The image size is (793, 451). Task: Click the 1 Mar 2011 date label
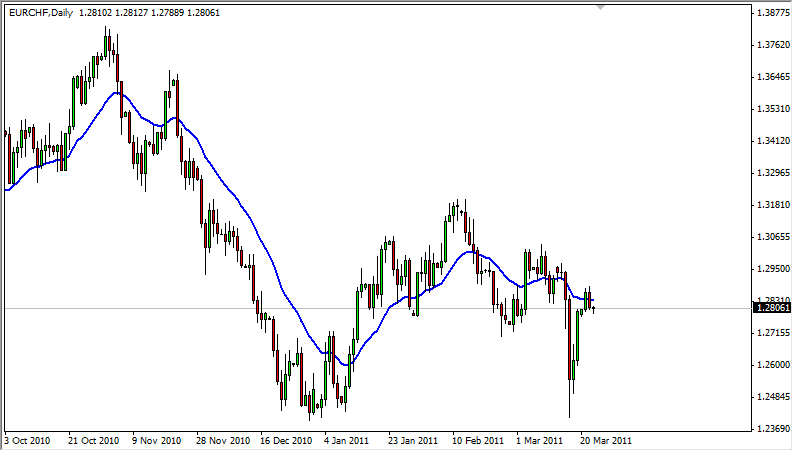pyautogui.click(x=539, y=441)
